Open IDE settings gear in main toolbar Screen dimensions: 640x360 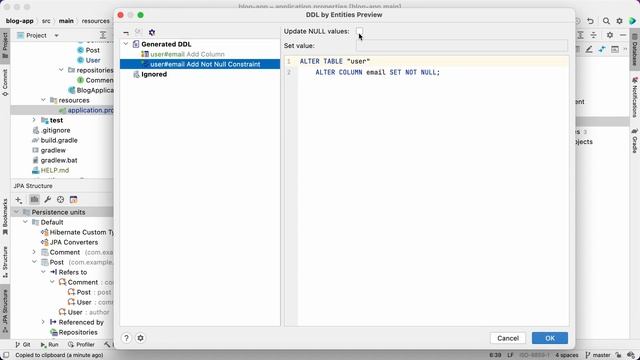tap(620, 21)
